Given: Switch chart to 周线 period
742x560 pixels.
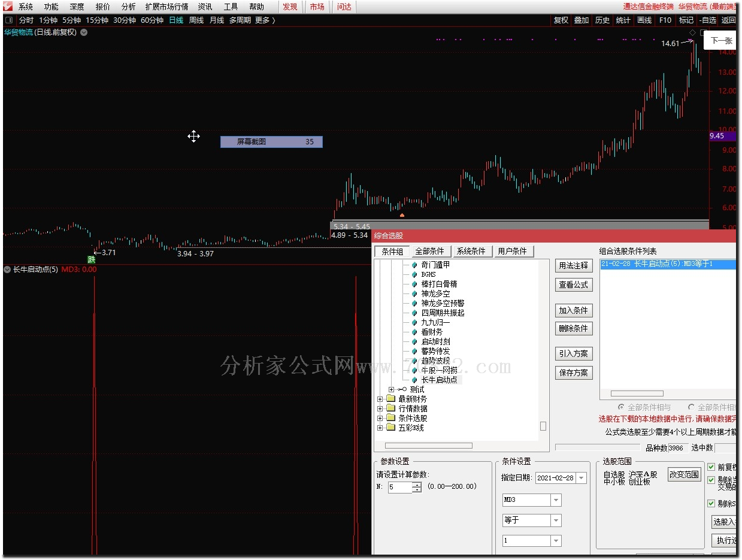Looking at the screenshot, I should (x=196, y=20).
